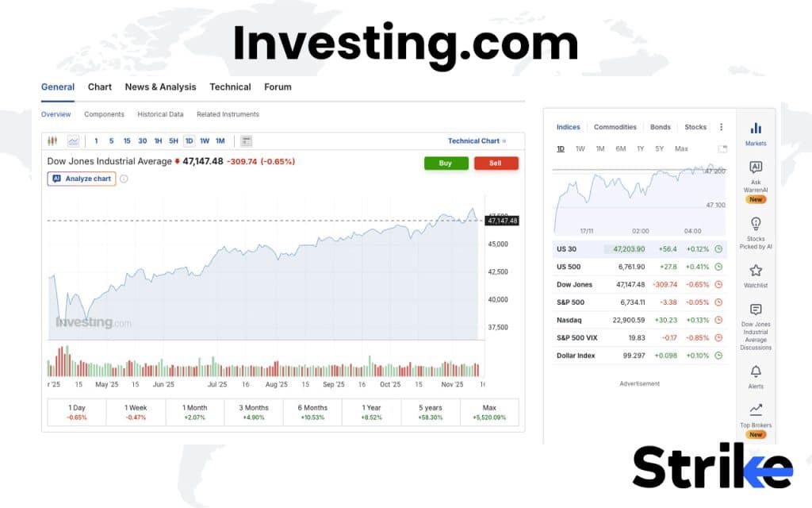Toggle the 5H chart interval
This screenshot has height=508, width=812.
[173, 140]
